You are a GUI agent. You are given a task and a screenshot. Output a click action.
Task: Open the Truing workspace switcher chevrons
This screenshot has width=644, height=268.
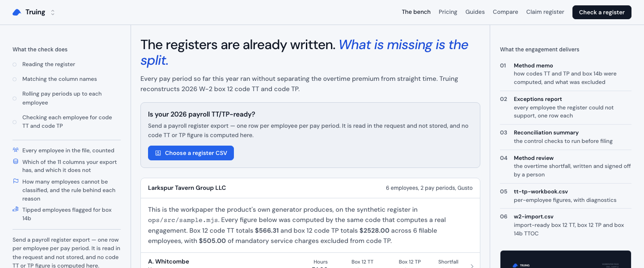pos(53,13)
